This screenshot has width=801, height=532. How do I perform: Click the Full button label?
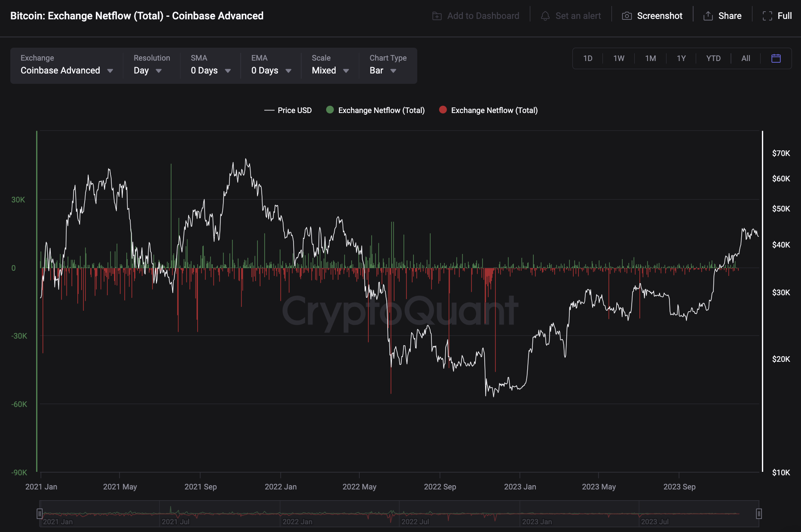click(x=785, y=16)
